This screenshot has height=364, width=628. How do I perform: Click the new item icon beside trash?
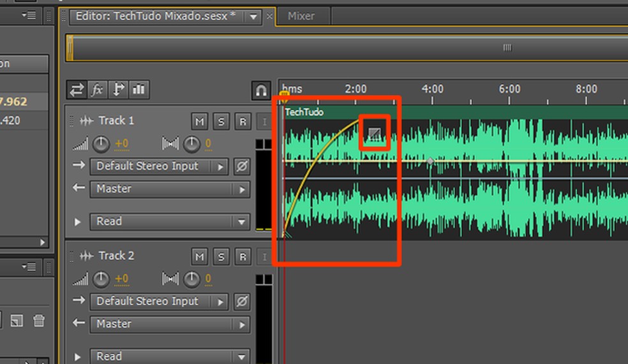pos(17,321)
